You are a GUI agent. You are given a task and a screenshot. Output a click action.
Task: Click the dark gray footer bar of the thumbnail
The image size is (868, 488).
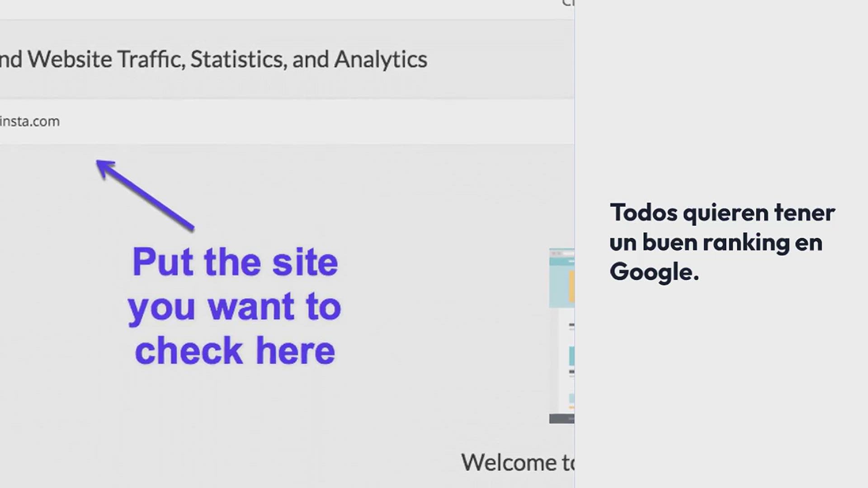(x=562, y=419)
